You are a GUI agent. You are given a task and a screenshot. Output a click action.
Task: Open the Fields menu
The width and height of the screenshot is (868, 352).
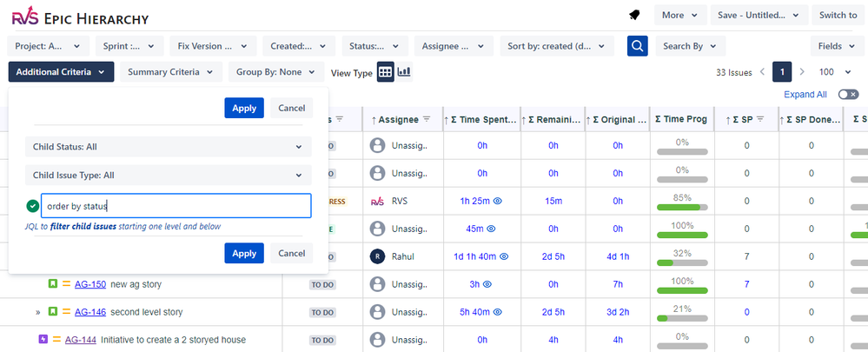point(837,46)
